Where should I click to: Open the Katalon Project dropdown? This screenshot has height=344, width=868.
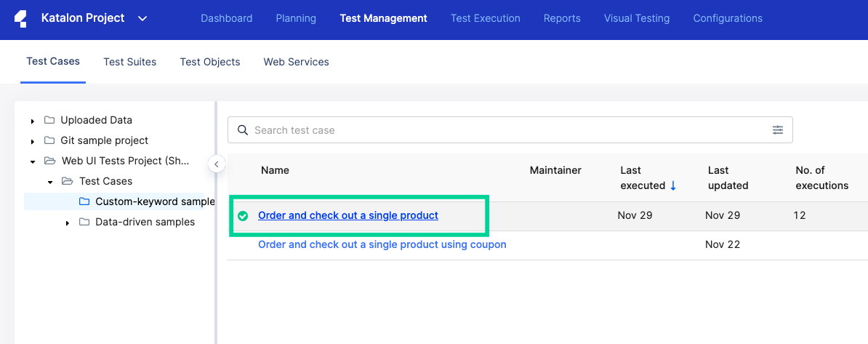(x=142, y=18)
